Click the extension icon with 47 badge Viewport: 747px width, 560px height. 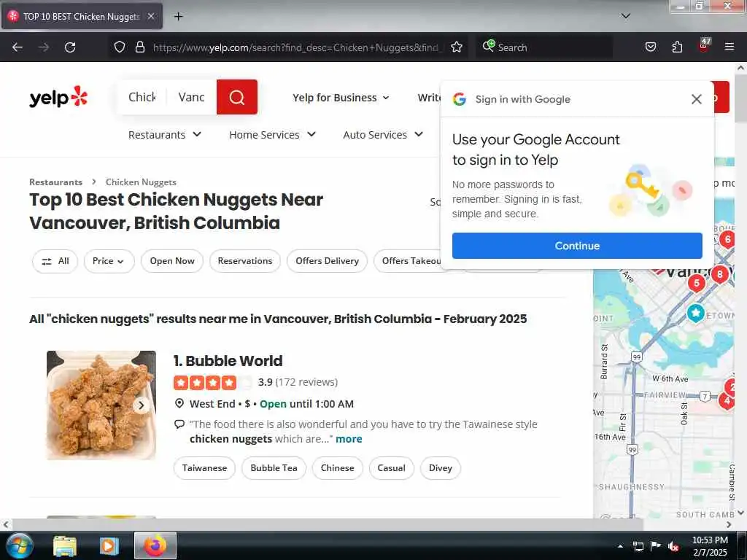(704, 46)
